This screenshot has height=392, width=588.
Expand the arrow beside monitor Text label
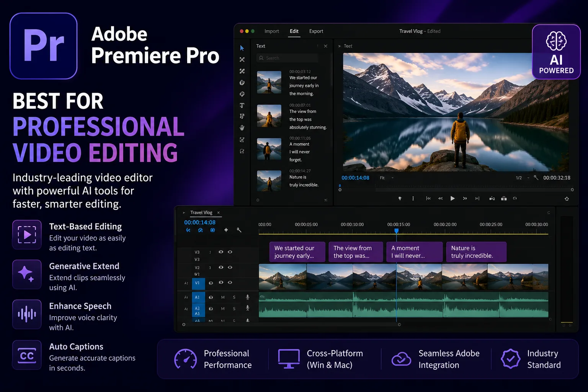click(339, 46)
